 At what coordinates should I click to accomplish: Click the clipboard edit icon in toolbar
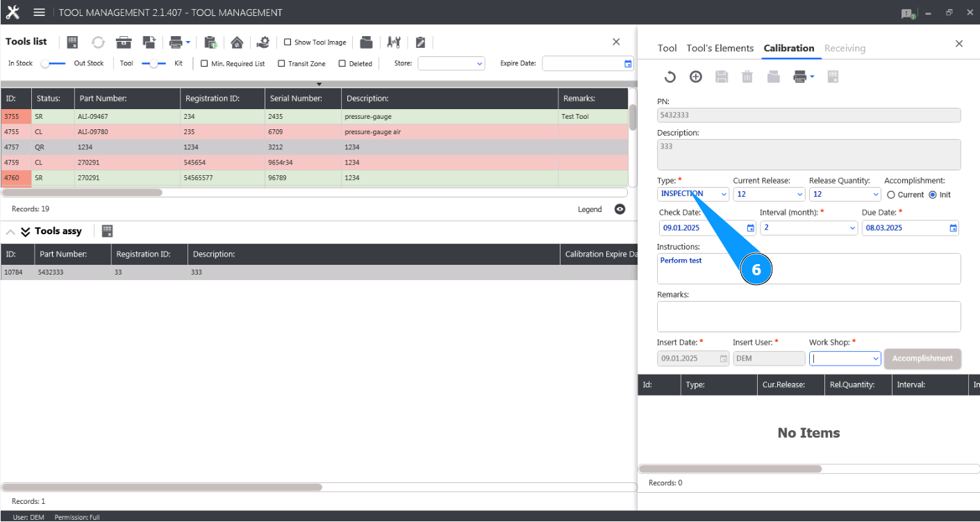(420, 42)
